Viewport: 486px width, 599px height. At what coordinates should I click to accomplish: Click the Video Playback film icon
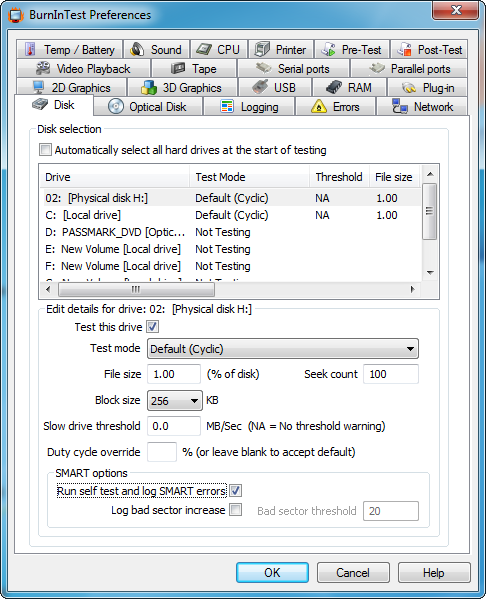click(x=43, y=68)
